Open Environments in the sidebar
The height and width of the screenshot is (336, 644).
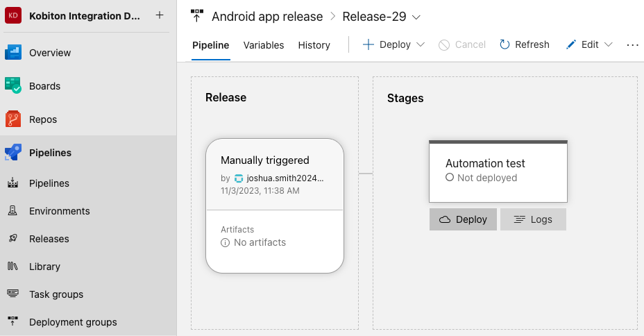pyautogui.click(x=60, y=211)
